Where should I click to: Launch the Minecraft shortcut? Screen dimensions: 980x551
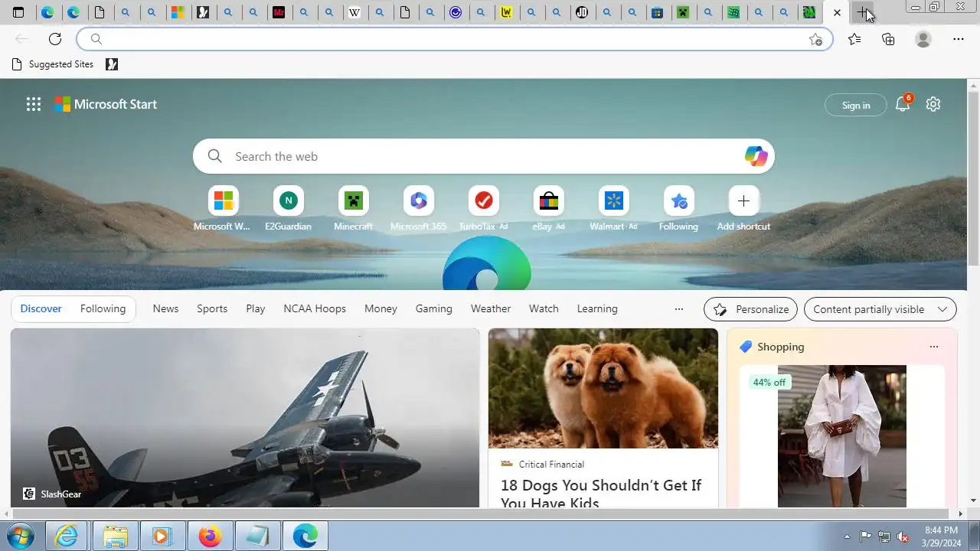(x=353, y=209)
